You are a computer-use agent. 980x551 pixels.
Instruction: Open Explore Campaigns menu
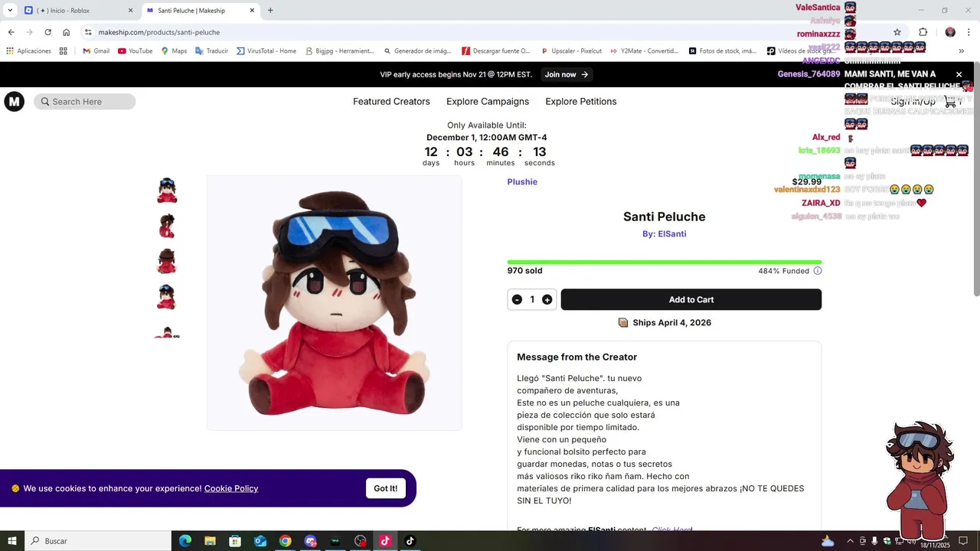click(488, 102)
